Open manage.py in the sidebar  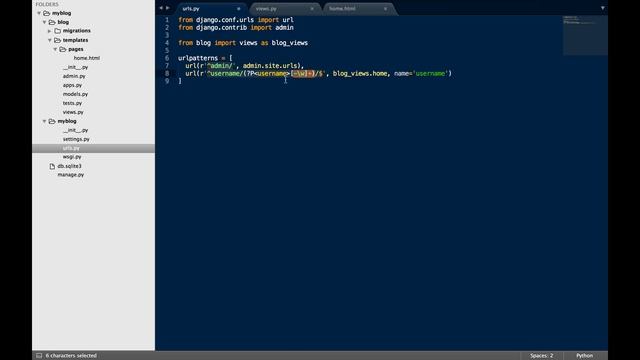[71, 175]
